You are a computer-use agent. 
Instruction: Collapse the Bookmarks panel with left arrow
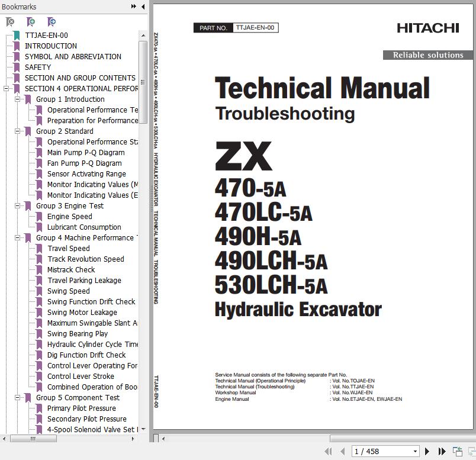pyautogui.click(x=143, y=7)
